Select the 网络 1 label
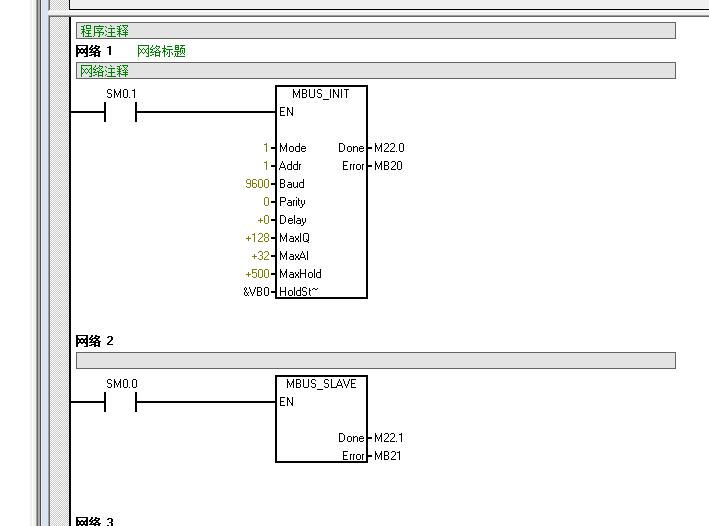 click(x=94, y=51)
